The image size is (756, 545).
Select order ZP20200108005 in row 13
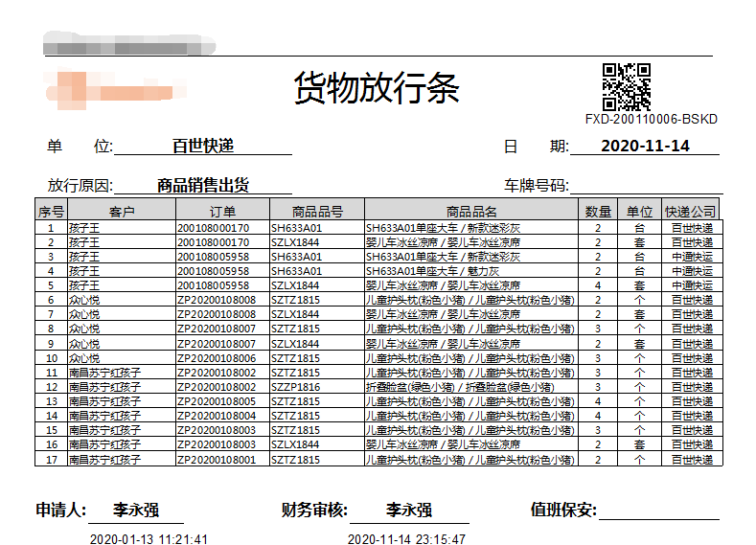217,401
